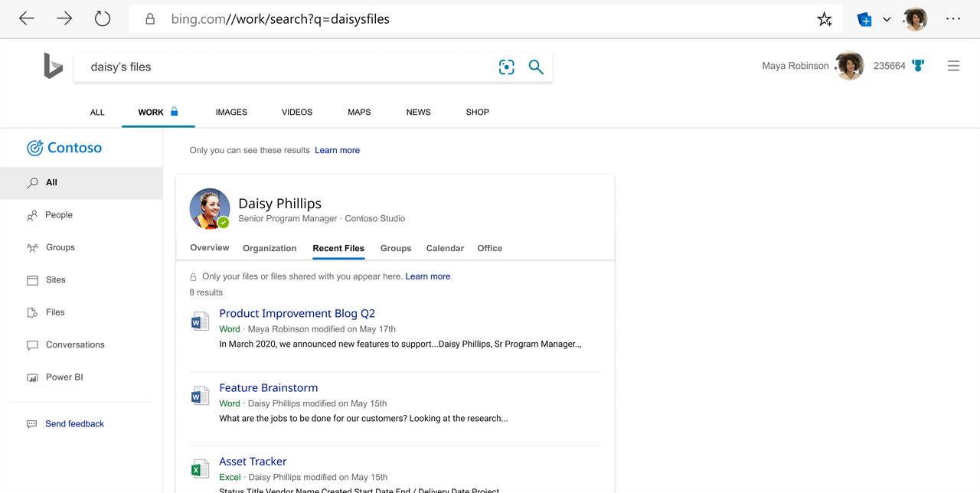Select the People icon in the sidebar
Screen dimensions: 980x493
pyautogui.click(x=32, y=215)
